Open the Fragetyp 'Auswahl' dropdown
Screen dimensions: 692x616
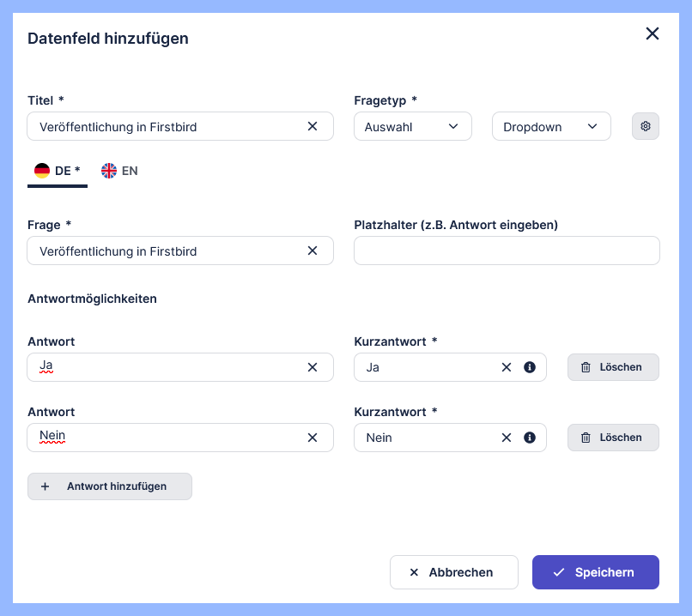(x=413, y=126)
